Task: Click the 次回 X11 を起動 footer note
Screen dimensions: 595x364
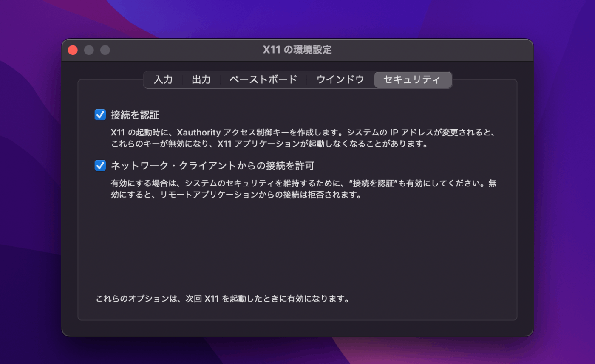Action: point(223,299)
